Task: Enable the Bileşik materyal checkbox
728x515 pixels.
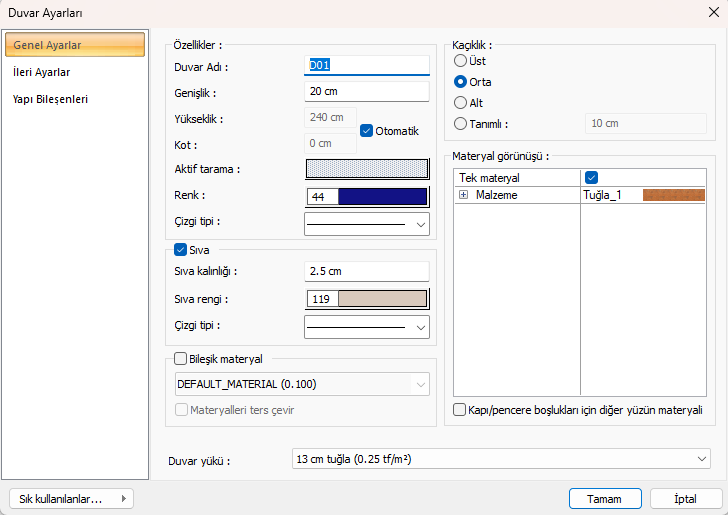Action: [x=181, y=358]
